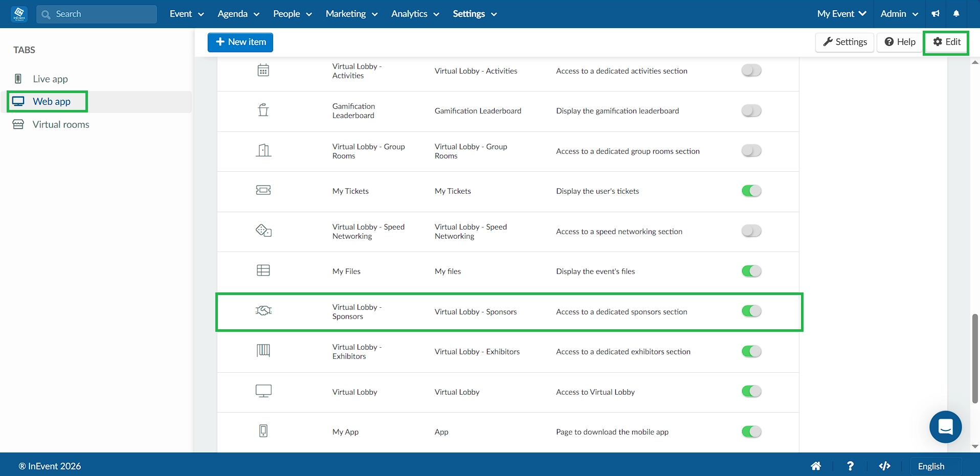Viewport: 980px width, 476px height.
Task: Expand the Event dropdown menu
Action: click(187, 14)
